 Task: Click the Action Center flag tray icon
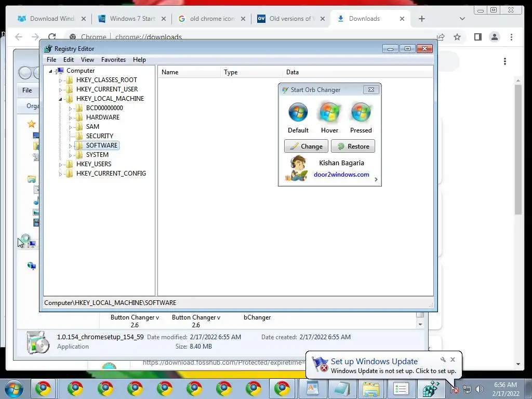coord(454,389)
